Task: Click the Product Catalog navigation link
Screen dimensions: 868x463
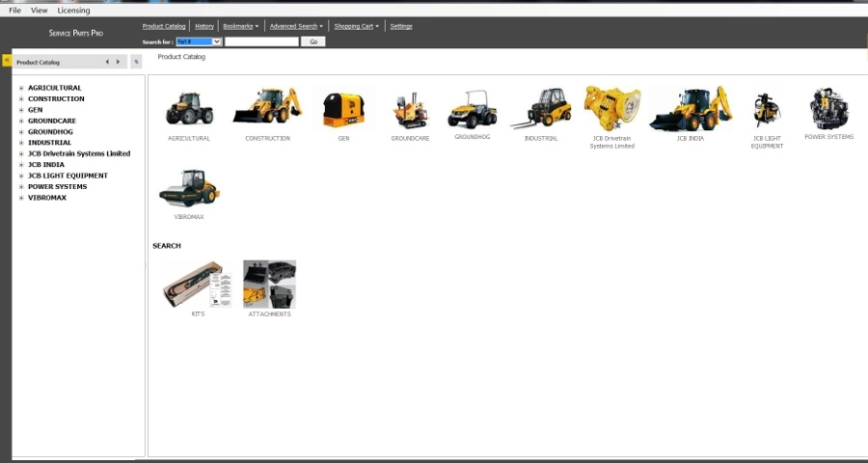Action: coord(164,26)
